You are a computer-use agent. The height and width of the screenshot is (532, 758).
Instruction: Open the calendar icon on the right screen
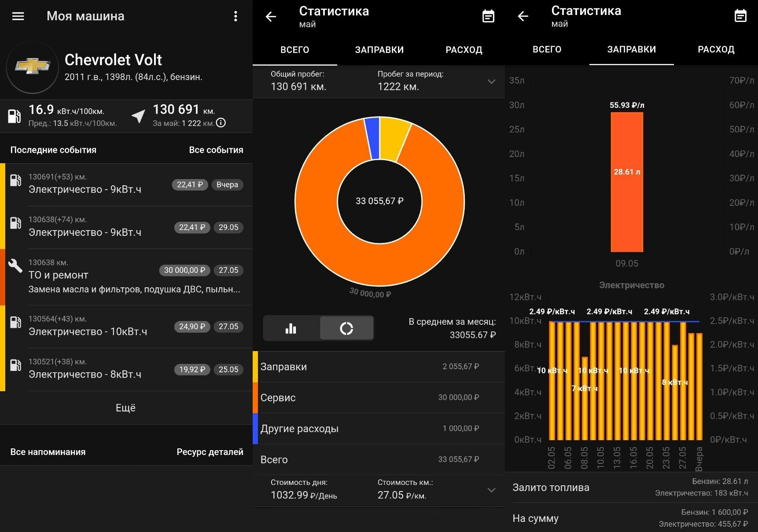click(740, 16)
